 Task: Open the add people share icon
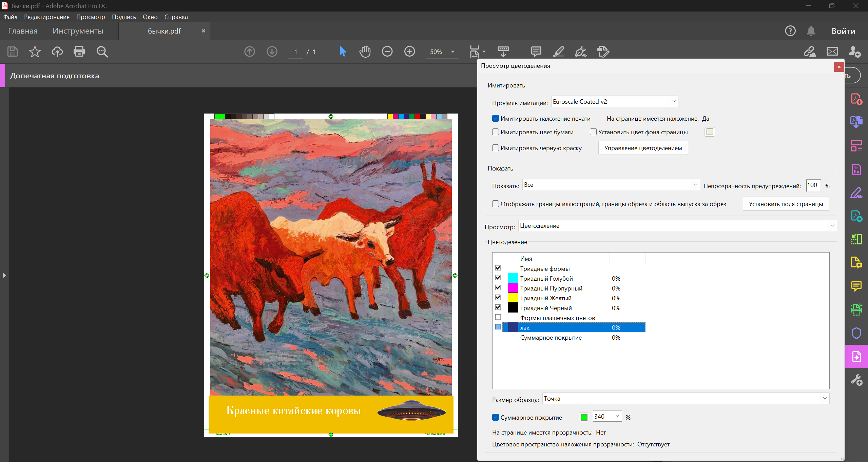(x=854, y=52)
